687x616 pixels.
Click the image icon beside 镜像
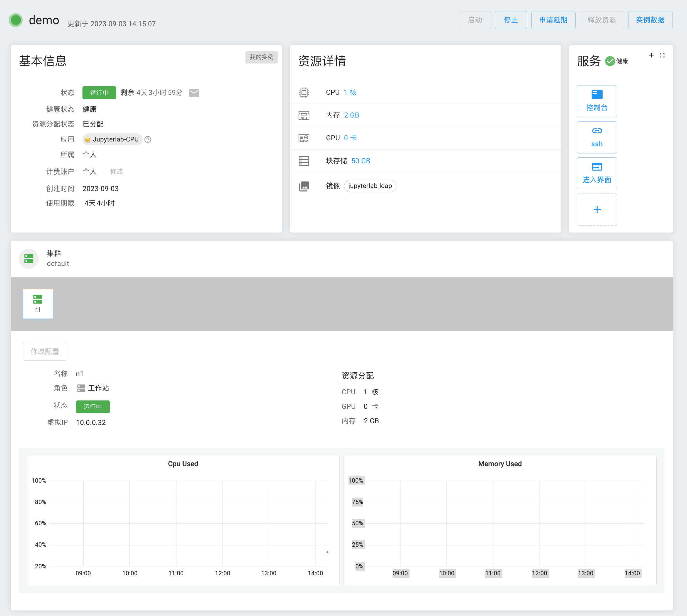[304, 186]
